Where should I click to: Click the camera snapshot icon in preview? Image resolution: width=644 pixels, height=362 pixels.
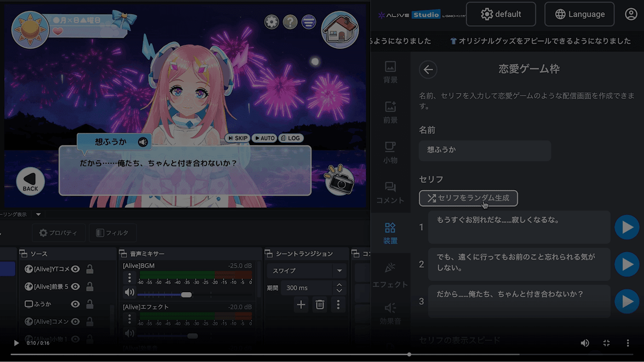tap(340, 180)
